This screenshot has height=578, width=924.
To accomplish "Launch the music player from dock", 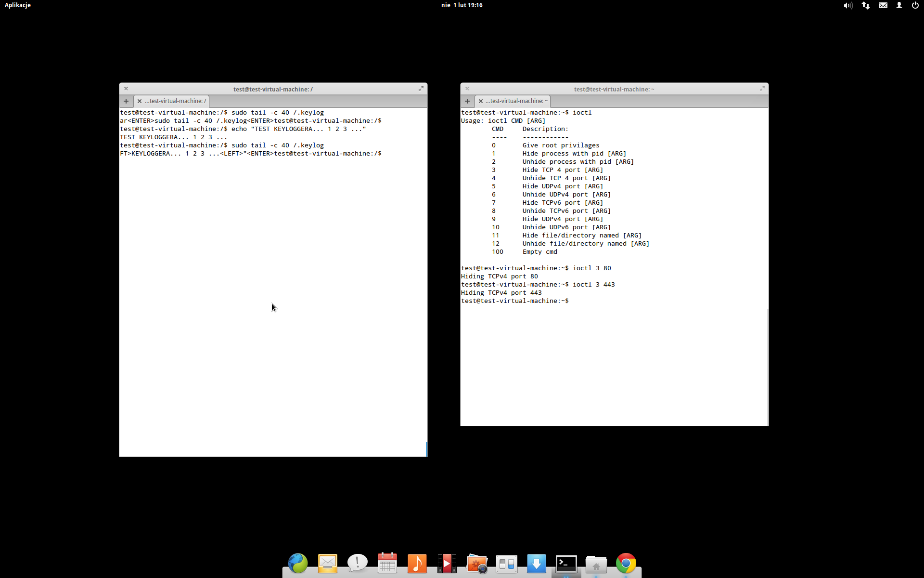I will (417, 563).
